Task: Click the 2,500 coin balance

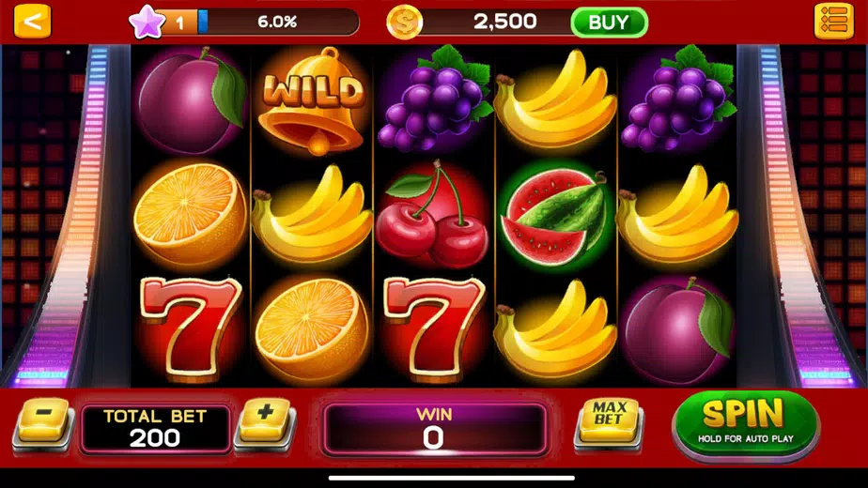Action: 504,22
